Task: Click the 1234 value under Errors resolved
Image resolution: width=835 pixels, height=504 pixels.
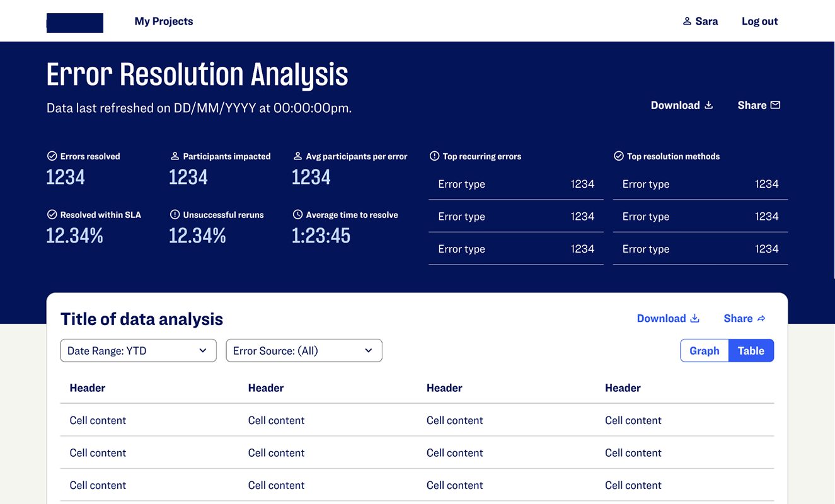Action: click(x=66, y=177)
